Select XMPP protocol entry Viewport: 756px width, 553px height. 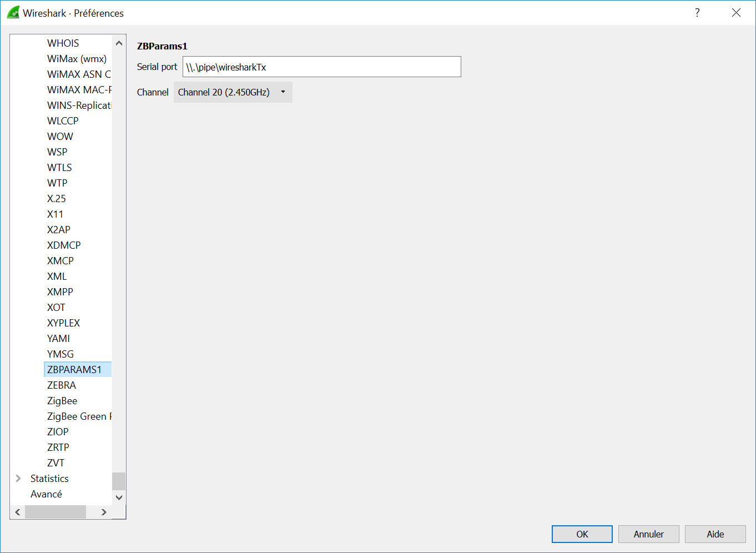(60, 292)
